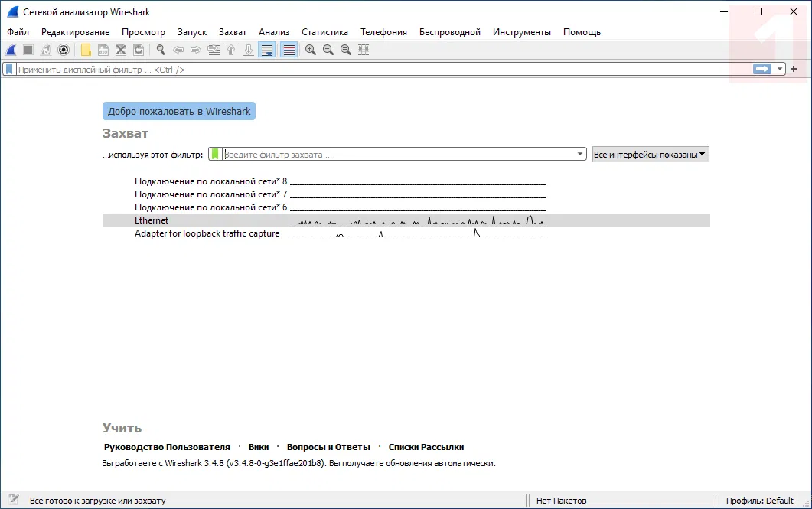Click the restart current capture icon
Screen dimensions: 812x509
point(46,50)
